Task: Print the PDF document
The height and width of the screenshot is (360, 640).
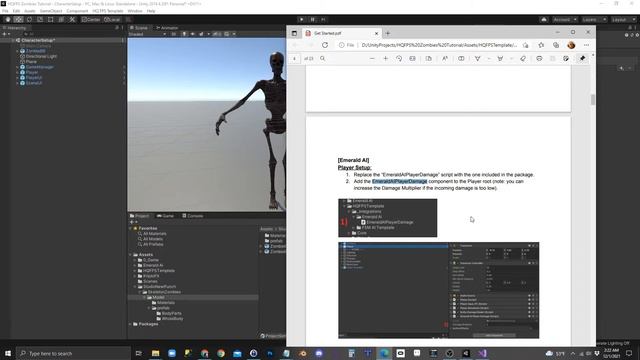Action: [539, 58]
